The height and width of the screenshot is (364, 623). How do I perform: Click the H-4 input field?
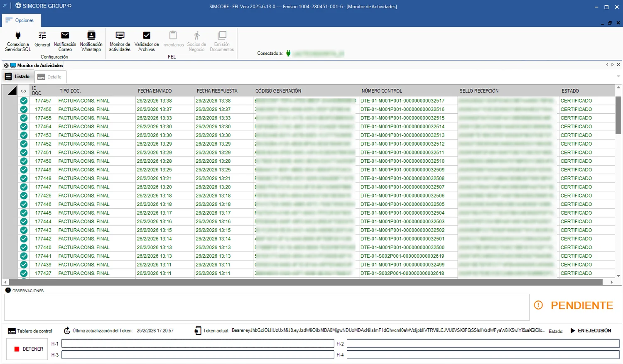(x=483, y=354)
